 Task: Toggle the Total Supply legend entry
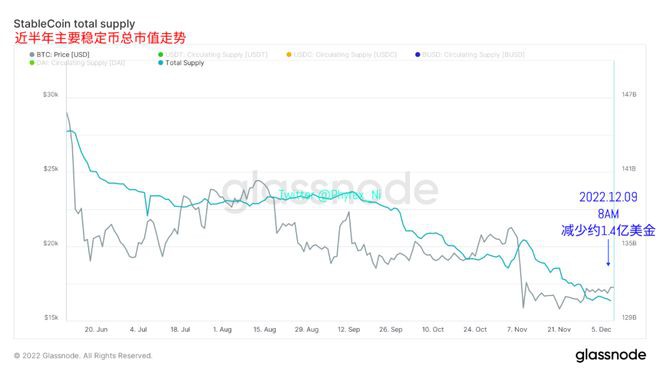(181, 63)
